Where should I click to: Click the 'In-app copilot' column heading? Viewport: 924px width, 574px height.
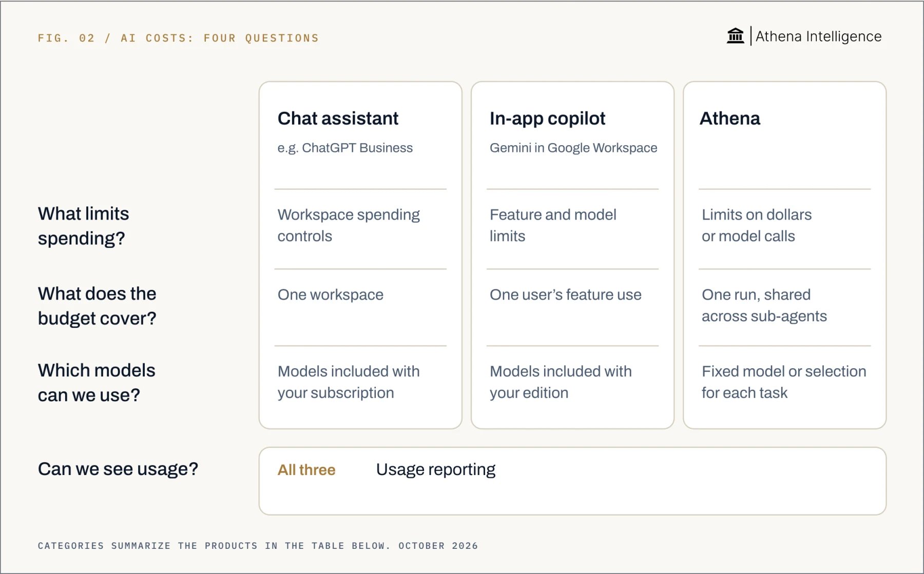point(547,118)
